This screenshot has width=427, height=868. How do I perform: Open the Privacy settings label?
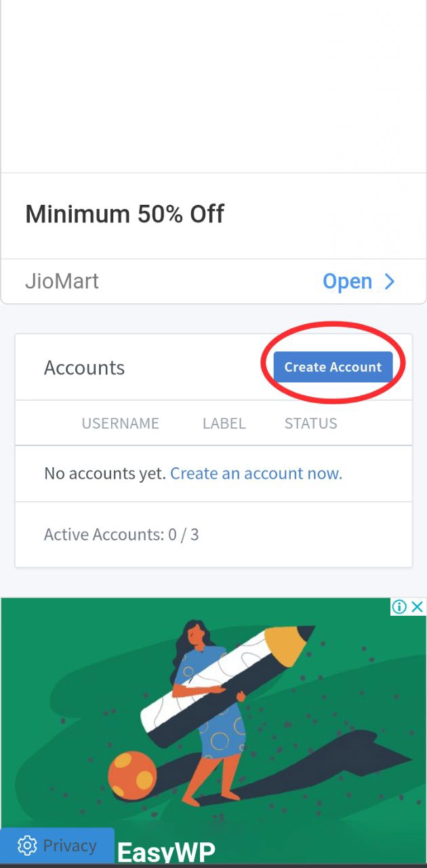69,846
